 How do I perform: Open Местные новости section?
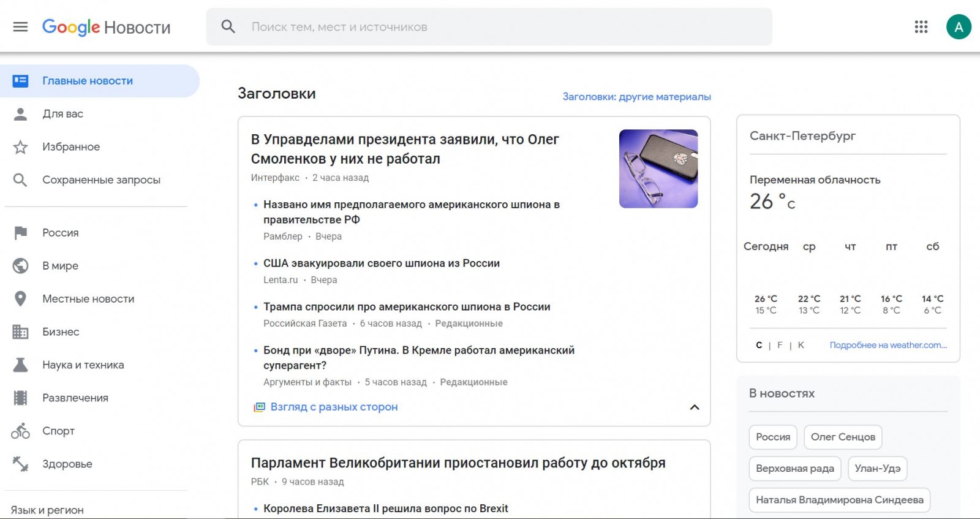click(88, 299)
